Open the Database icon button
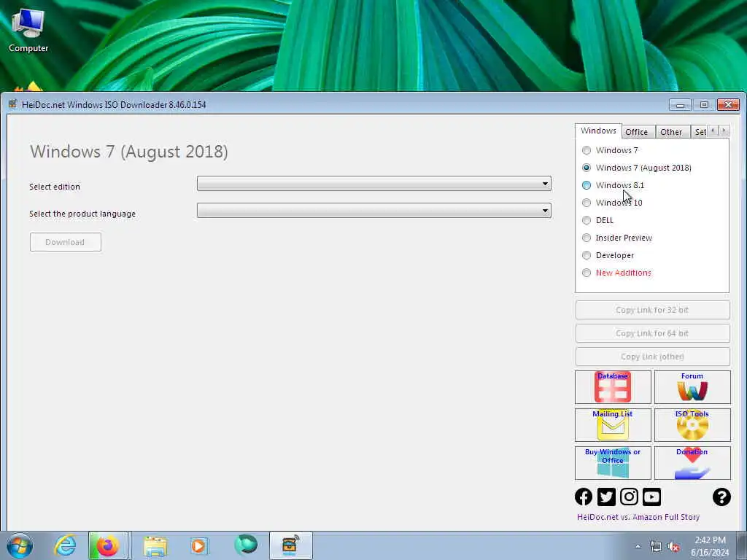Screen dimensions: 747x560 [613, 387]
